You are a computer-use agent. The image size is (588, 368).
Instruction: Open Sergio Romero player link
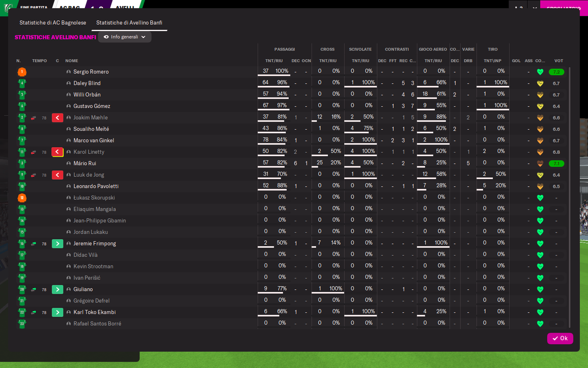91,72
